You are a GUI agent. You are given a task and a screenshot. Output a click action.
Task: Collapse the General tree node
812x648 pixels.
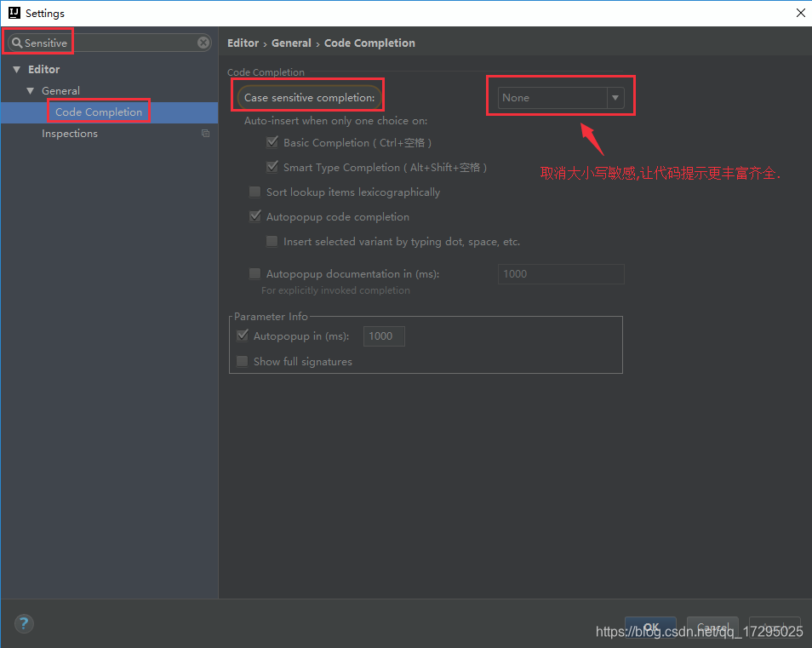31,90
